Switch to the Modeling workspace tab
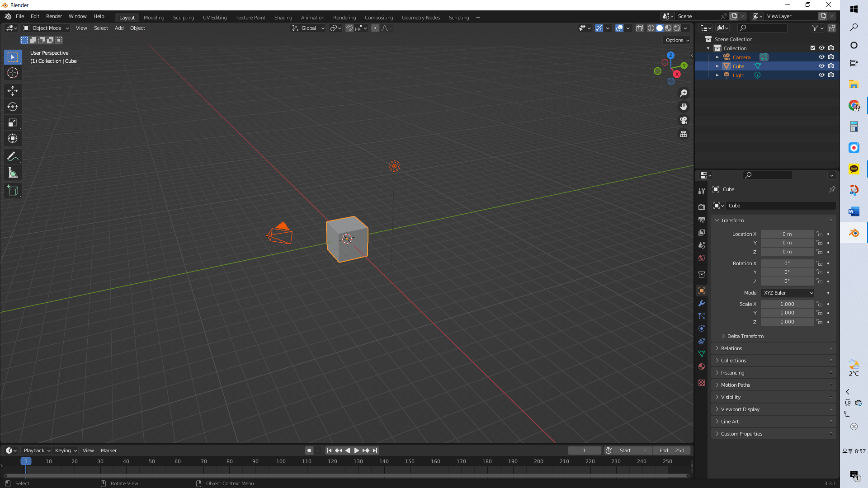Screen dimensions: 868x488 tap(154, 18)
